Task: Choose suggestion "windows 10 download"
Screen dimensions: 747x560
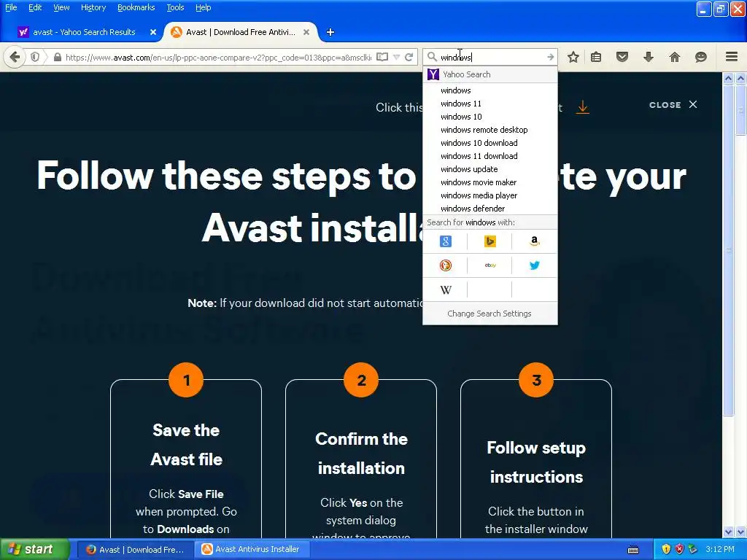Action: point(489,143)
